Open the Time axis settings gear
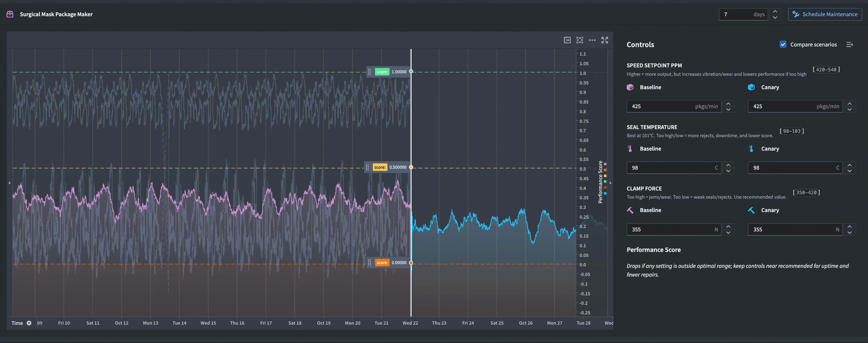868x343 pixels. (29, 323)
